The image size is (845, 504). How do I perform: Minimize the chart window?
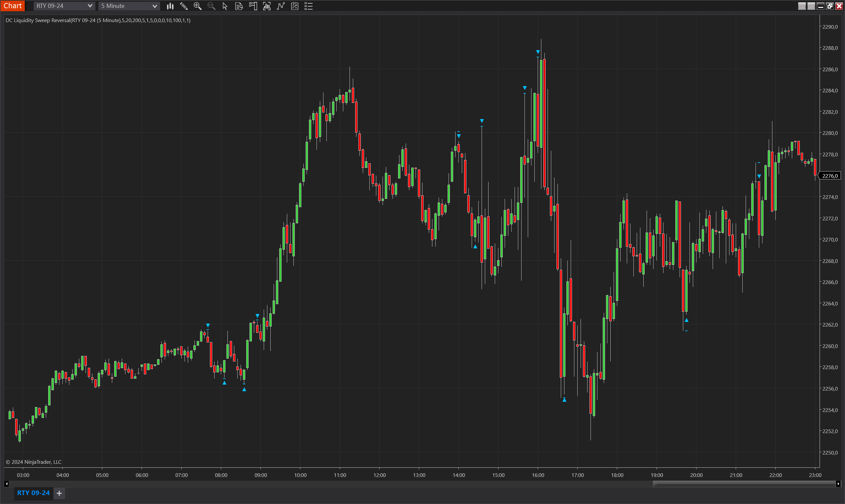click(x=821, y=6)
